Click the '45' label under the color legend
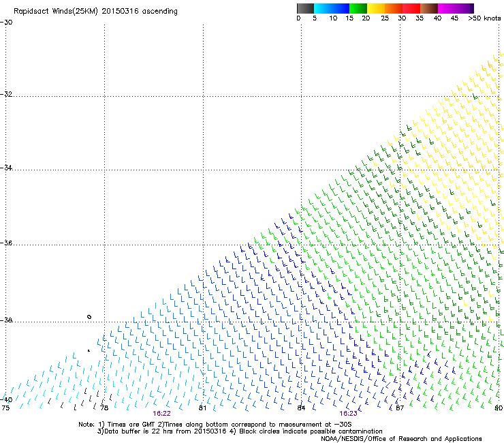This screenshot has height=443, width=504. point(454,18)
